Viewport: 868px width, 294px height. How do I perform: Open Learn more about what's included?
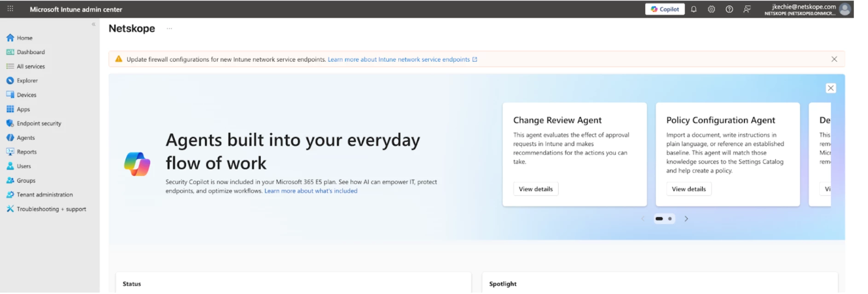point(311,191)
